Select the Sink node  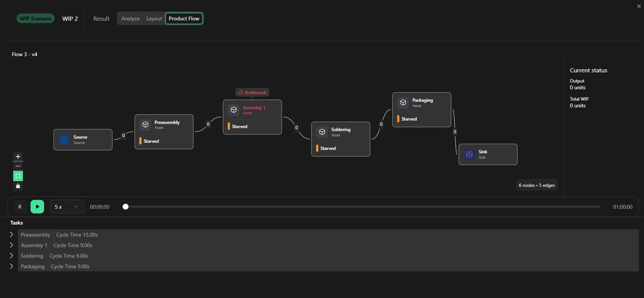(488, 154)
